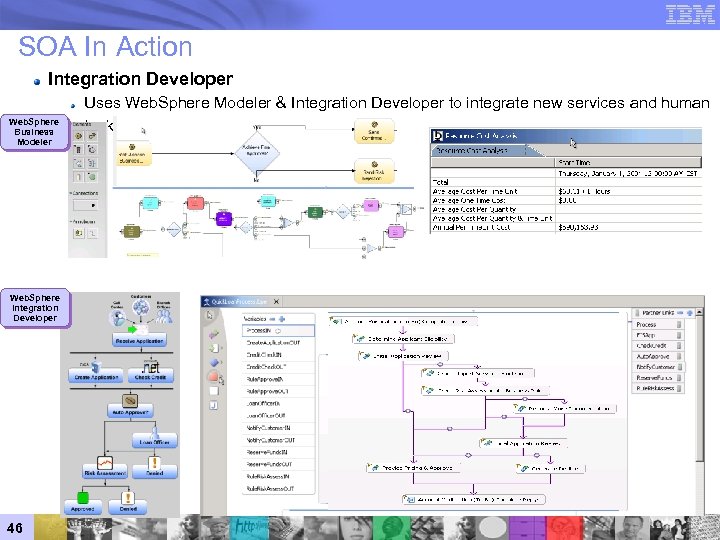Click the IBM logo in header
This screenshot has height=540, width=720.
click(690, 14)
